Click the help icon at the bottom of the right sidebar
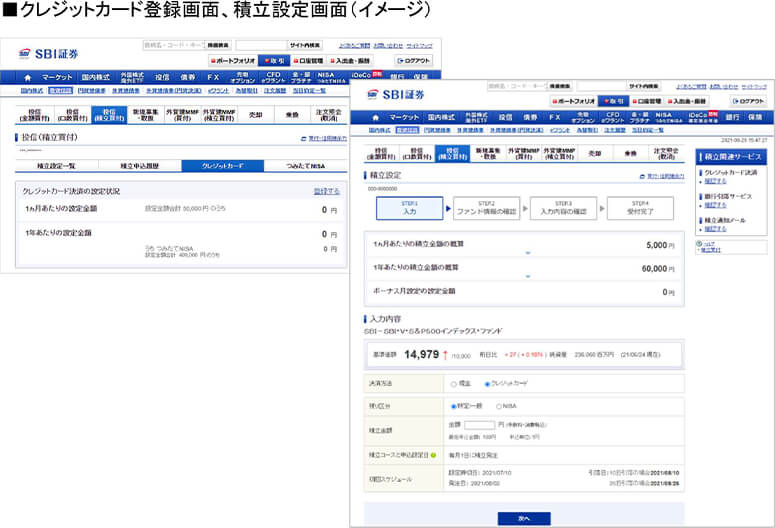The height and width of the screenshot is (528, 775). coord(699,244)
